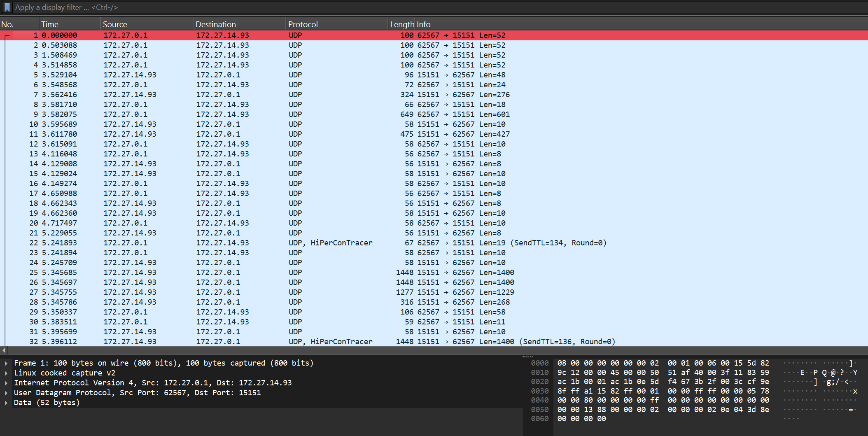Select packet 3 at time 1.508469

tap(434, 55)
